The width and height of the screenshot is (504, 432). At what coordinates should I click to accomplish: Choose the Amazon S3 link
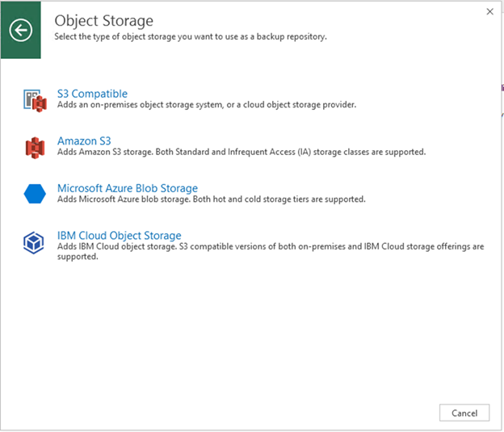point(84,141)
